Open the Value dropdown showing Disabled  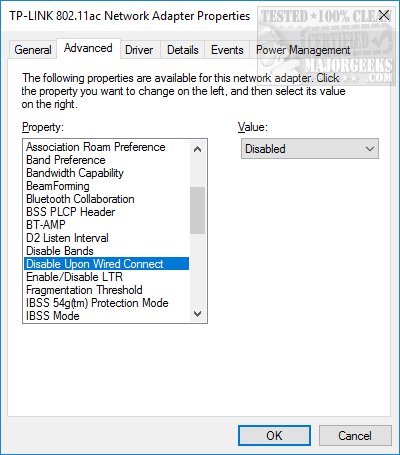(310, 149)
